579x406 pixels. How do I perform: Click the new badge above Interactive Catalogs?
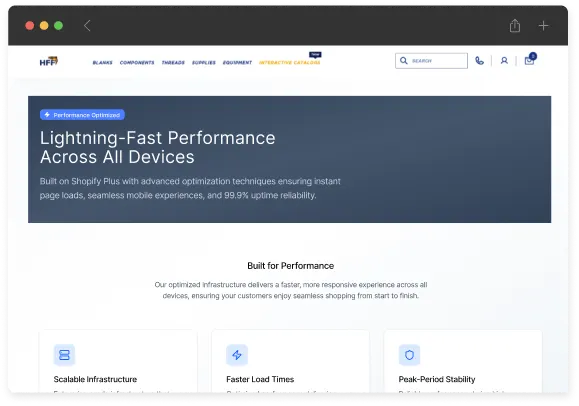click(315, 55)
